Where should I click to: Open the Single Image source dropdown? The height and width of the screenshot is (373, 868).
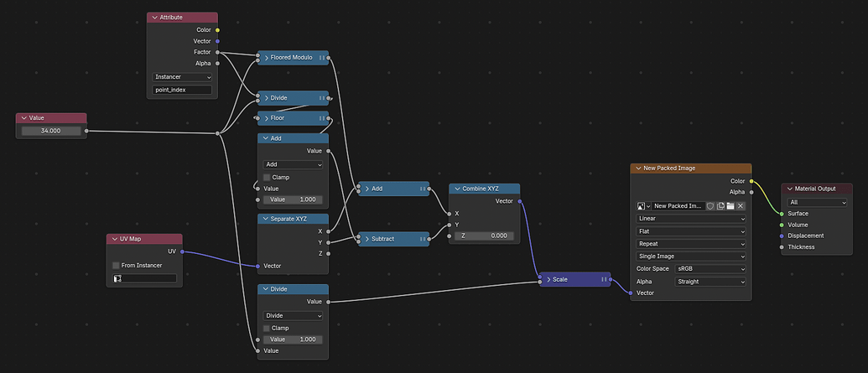(x=691, y=256)
